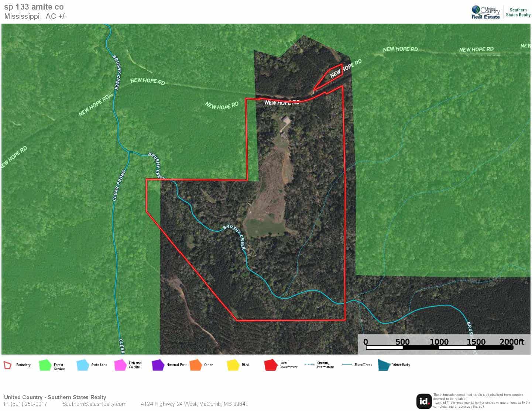This screenshot has width=532, height=411.
Task: Click the State Land legend symbol
Action: click(82, 365)
